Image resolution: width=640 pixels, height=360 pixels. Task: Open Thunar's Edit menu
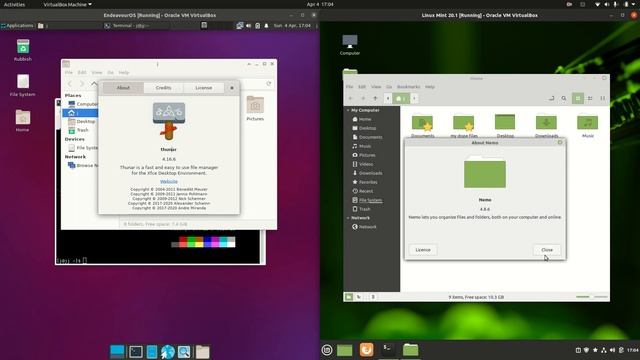[82, 73]
